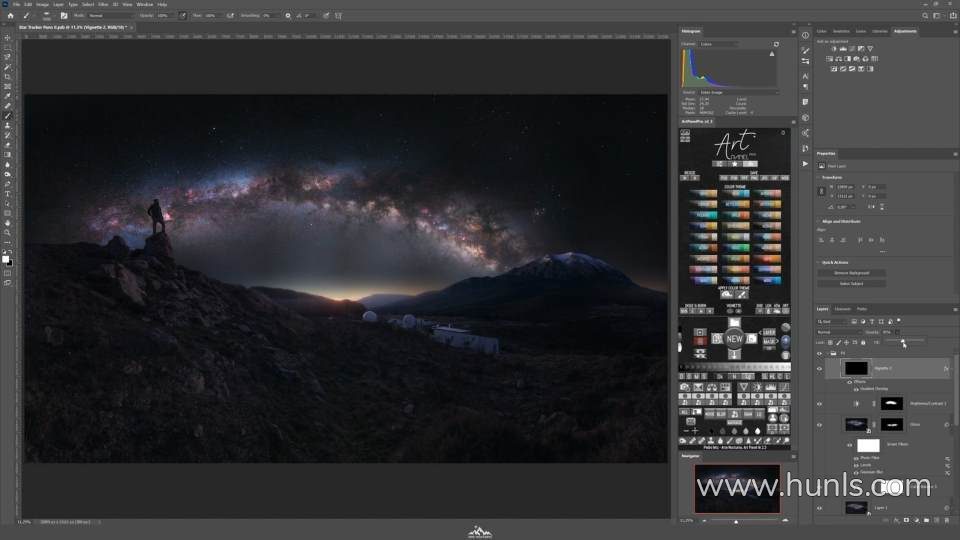Toggle visibility of Brightness/Contrast 1 layer

[819, 403]
